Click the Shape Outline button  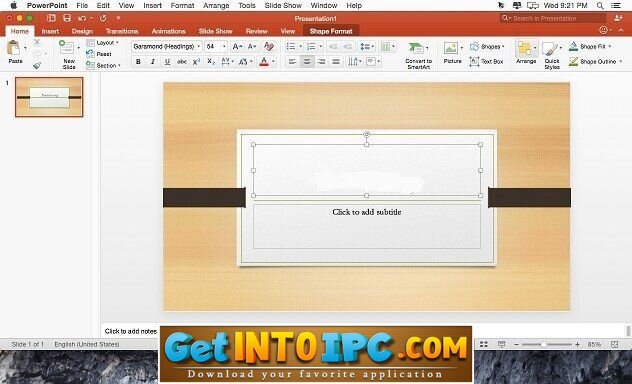[595, 62]
